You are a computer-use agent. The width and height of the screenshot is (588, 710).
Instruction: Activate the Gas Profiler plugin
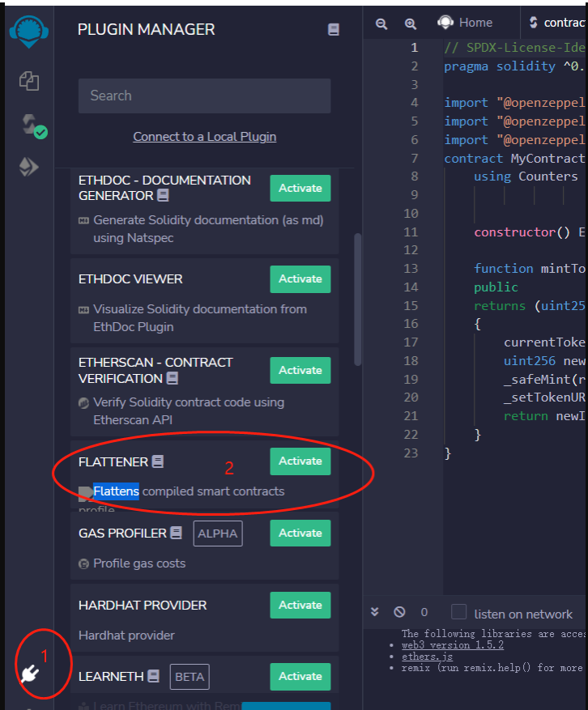click(x=300, y=533)
